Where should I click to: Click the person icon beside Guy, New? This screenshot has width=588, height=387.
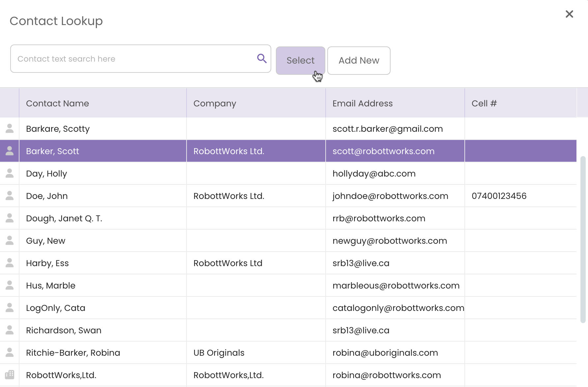pyautogui.click(x=10, y=240)
